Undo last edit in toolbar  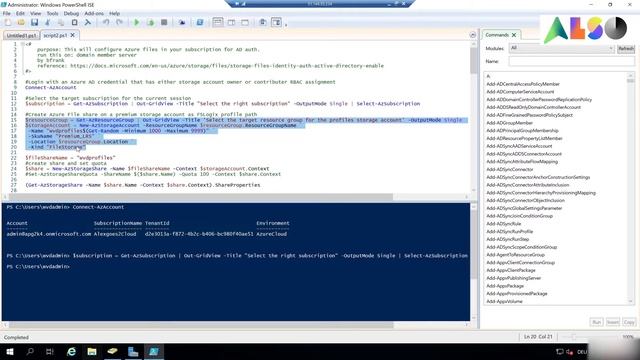click(x=106, y=22)
